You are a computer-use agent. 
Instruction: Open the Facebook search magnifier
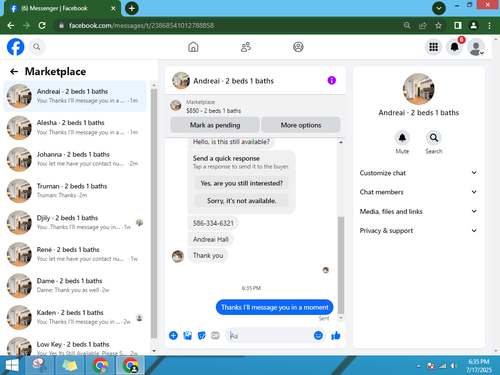pos(37,47)
